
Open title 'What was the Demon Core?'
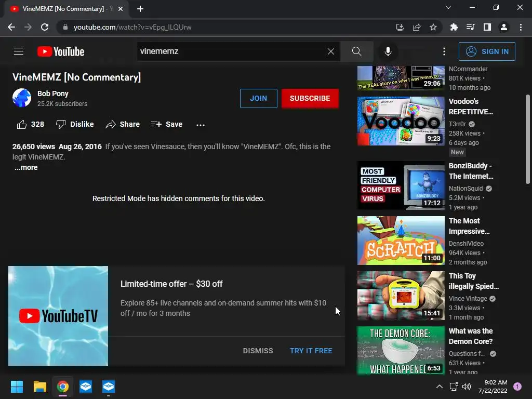coord(471,336)
